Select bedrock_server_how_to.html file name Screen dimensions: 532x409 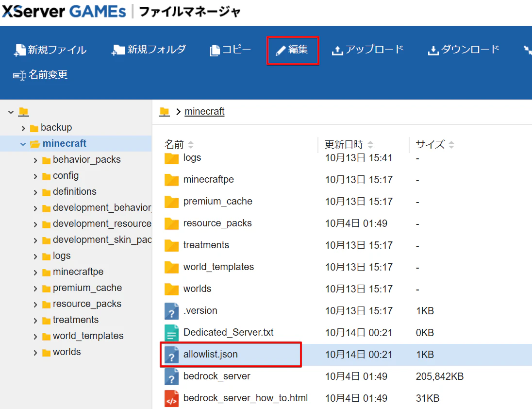point(246,398)
